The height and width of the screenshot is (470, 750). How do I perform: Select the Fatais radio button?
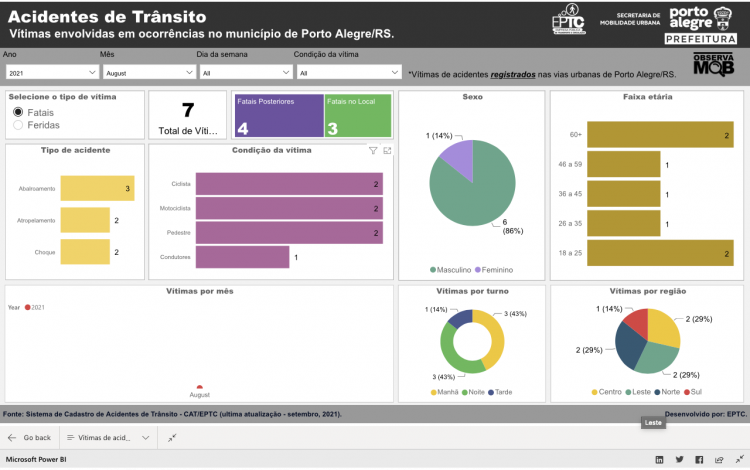(x=18, y=112)
